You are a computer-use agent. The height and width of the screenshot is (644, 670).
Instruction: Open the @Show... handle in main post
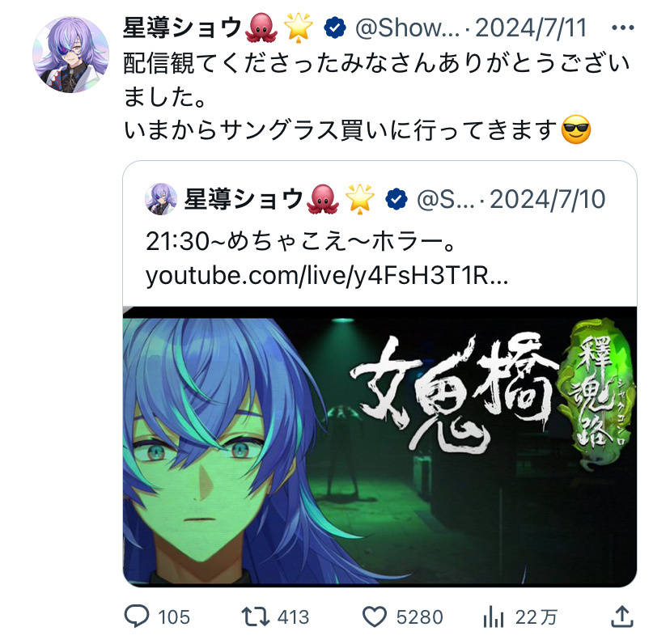407,28
